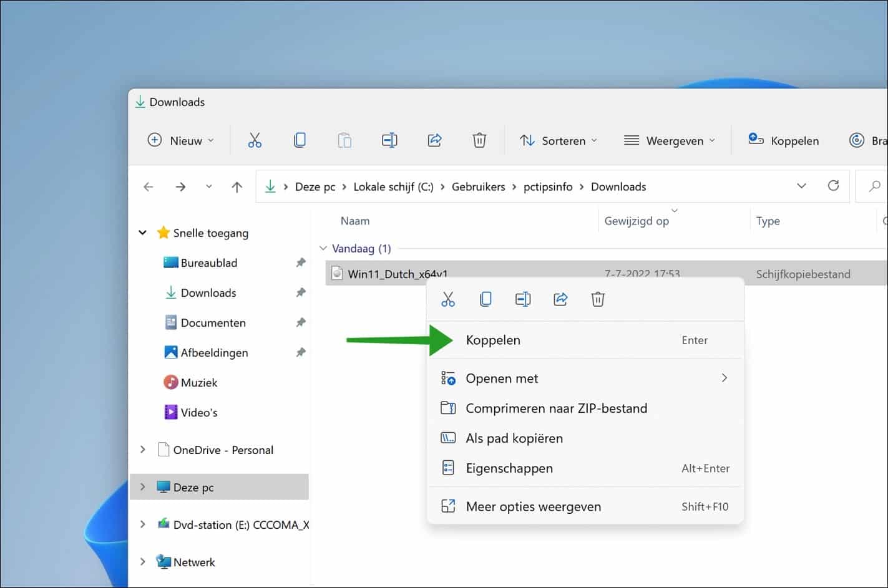Image resolution: width=888 pixels, height=588 pixels.
Task: Select Koppelen from the context menu
Action: (x=493, y=340)
